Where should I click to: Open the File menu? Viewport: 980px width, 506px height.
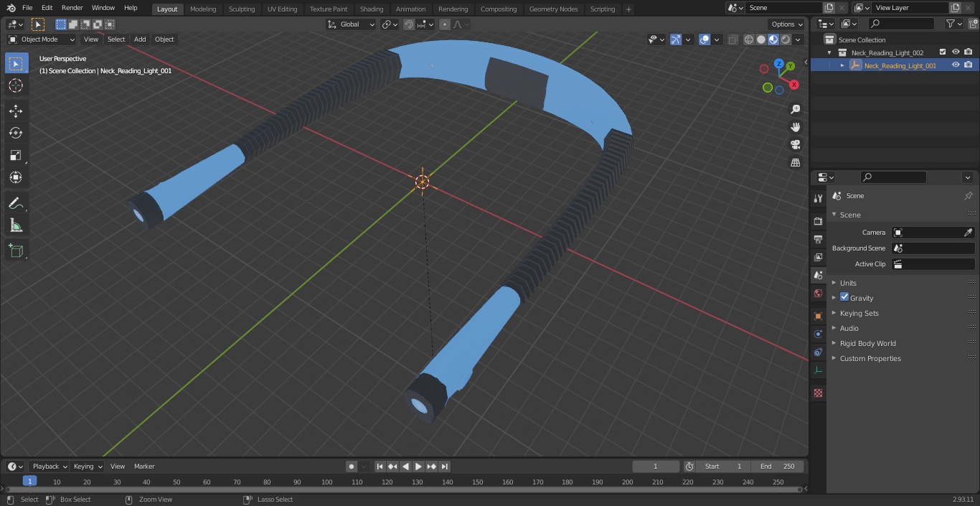[27, 8]
